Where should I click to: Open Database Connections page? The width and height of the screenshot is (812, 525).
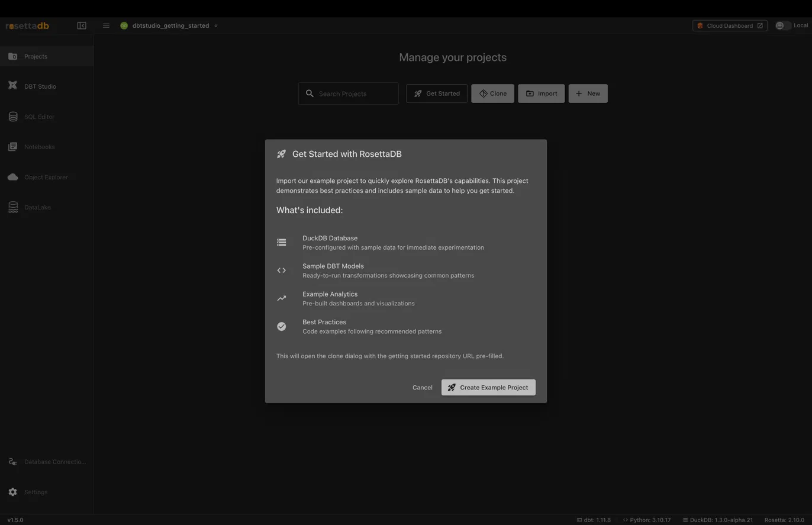tap(47, 462)
